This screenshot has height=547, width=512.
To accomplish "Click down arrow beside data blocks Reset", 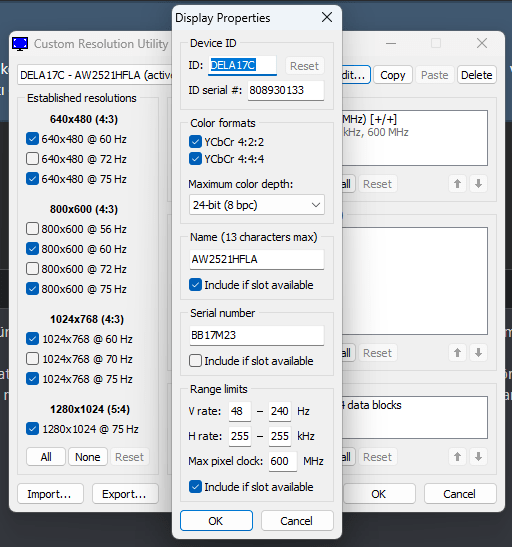I will click(478, 457).
